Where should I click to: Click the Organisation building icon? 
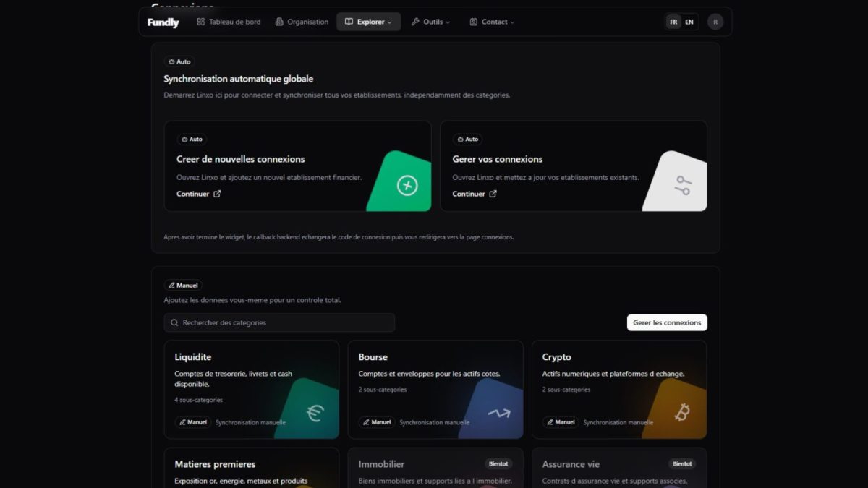tap(279, 22)
